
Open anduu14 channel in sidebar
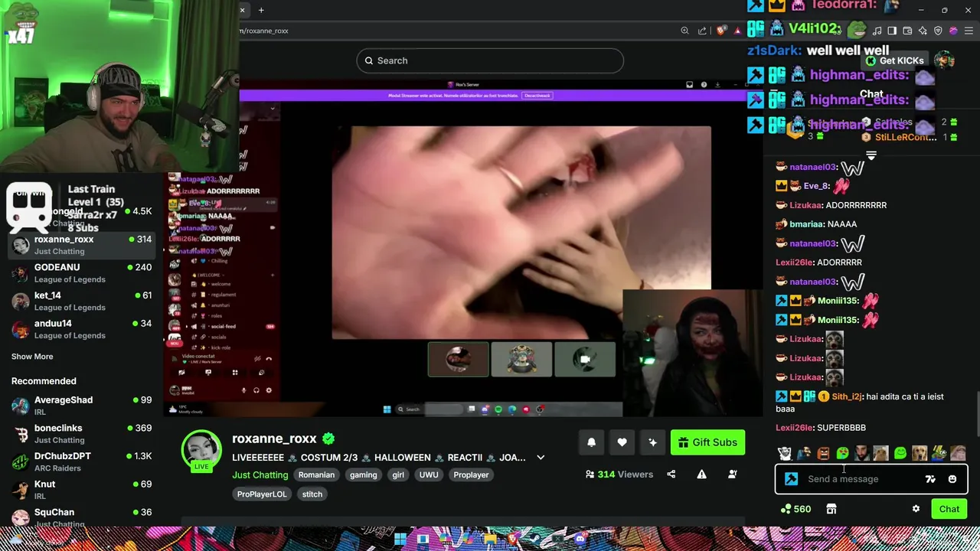coord(82,329)
